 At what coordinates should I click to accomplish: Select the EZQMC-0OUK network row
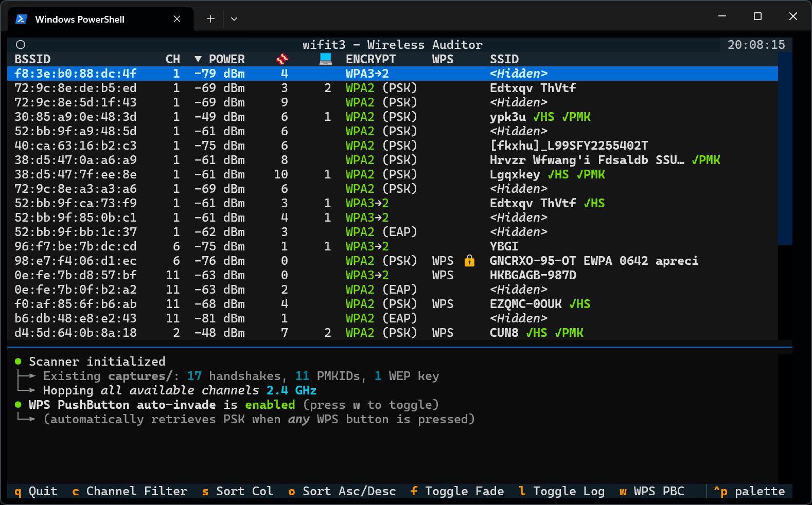coord(393,304)
